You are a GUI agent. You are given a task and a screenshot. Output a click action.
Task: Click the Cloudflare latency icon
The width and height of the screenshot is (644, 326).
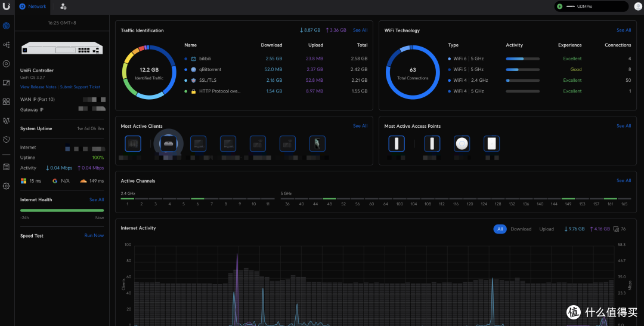[x=83, y=181]
